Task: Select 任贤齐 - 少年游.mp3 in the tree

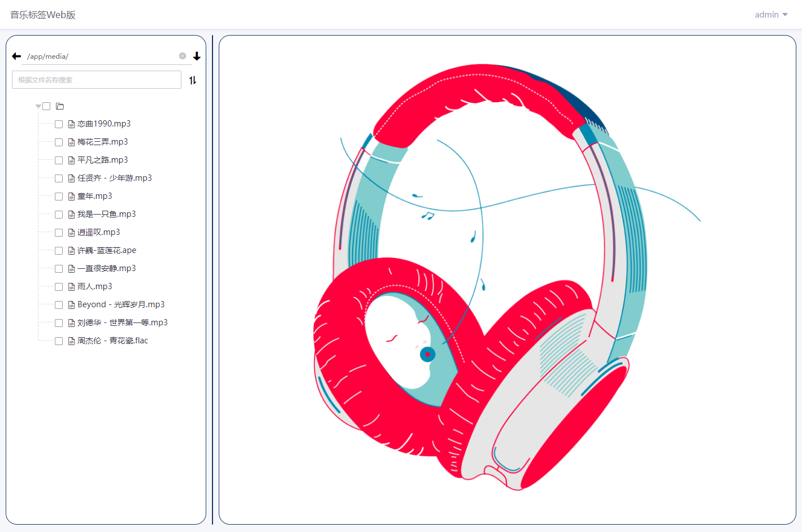Action: point(115,178)
